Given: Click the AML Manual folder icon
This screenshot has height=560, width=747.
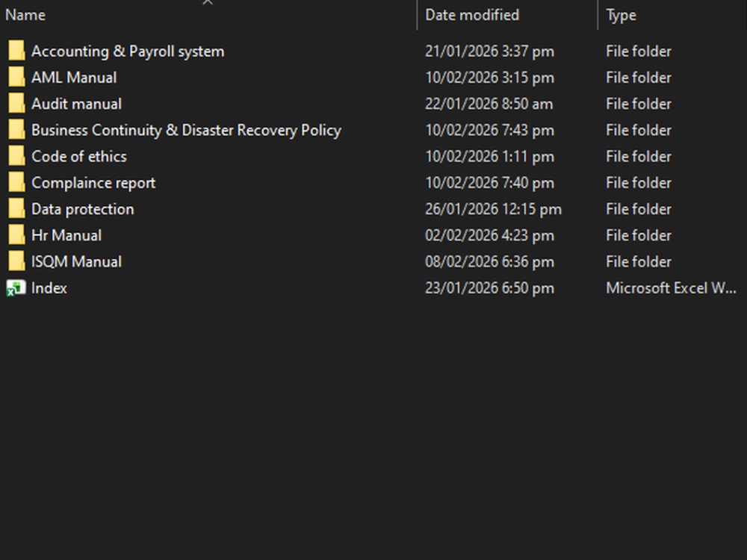Looking at the screenshot, I should point(16,77).
